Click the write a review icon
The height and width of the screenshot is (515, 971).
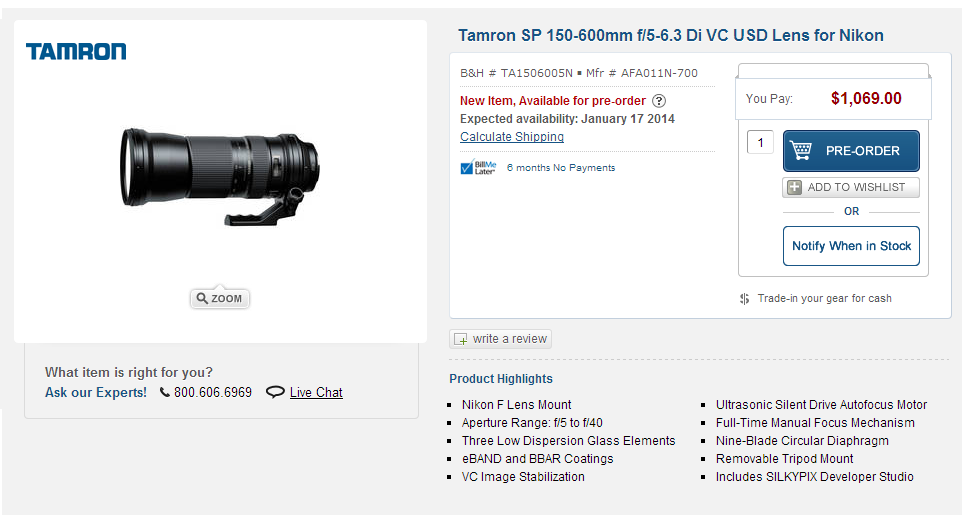(461, 339)
